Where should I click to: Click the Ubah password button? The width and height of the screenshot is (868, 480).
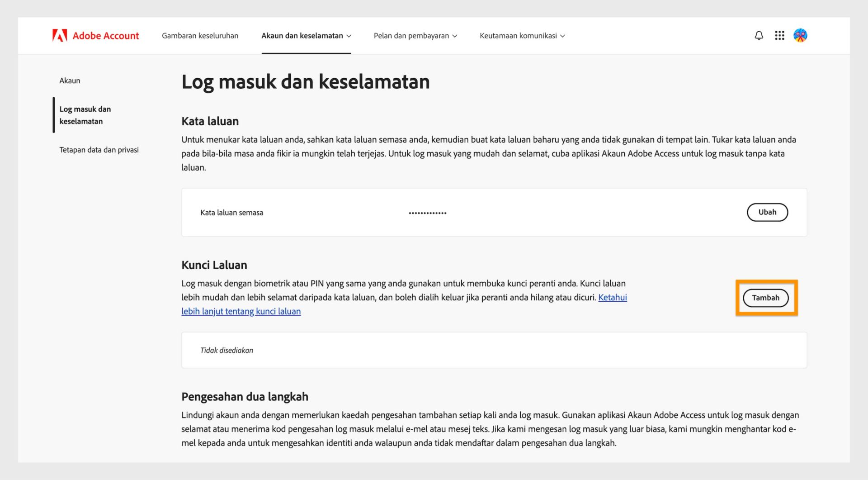pos(767,212)
